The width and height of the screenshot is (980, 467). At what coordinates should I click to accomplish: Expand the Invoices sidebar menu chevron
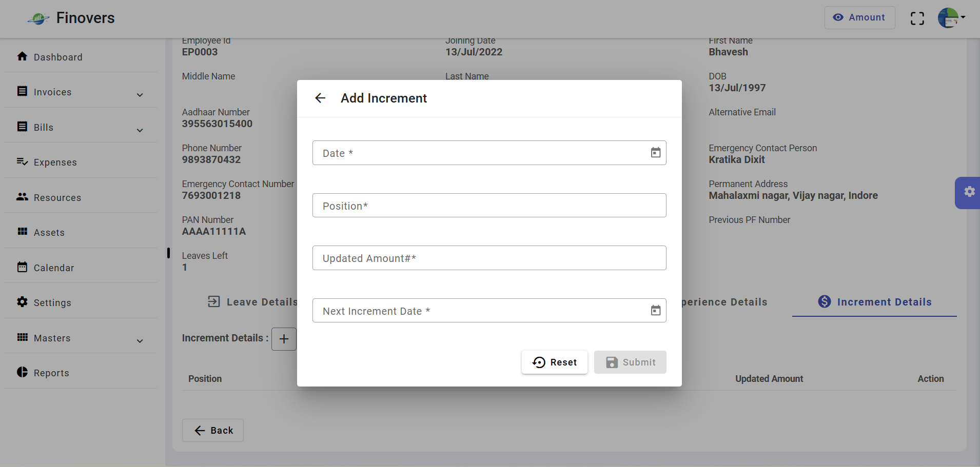(140, 95)
